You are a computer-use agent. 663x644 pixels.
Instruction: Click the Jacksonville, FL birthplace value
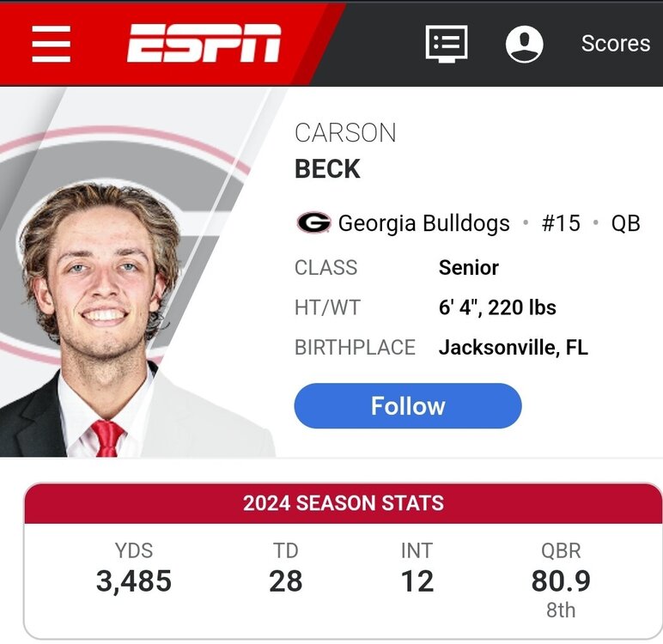(x=513, y=348)
